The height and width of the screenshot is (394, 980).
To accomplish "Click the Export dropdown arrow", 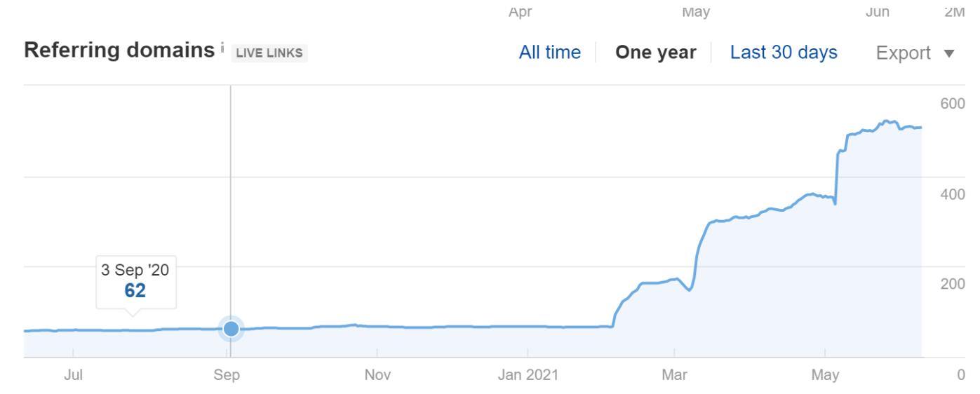I will coord(950,53).
